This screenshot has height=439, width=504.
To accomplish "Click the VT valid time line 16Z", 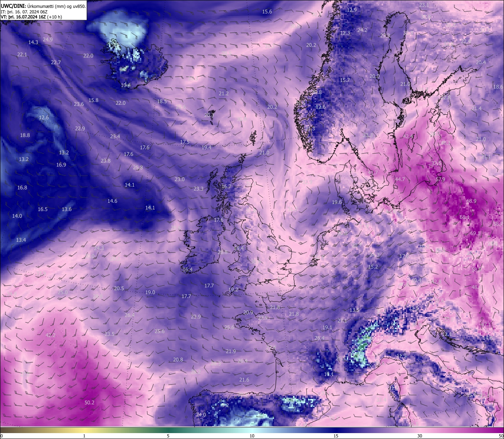I will coord(31,17).
